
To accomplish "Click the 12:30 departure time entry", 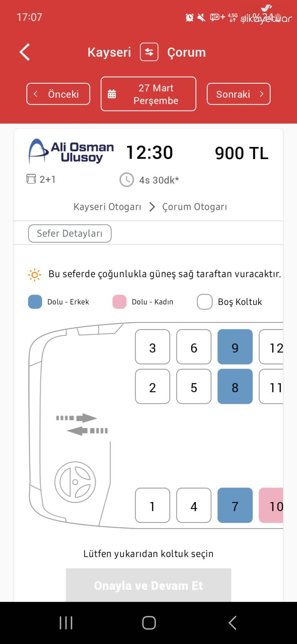I will pos(149,152).
